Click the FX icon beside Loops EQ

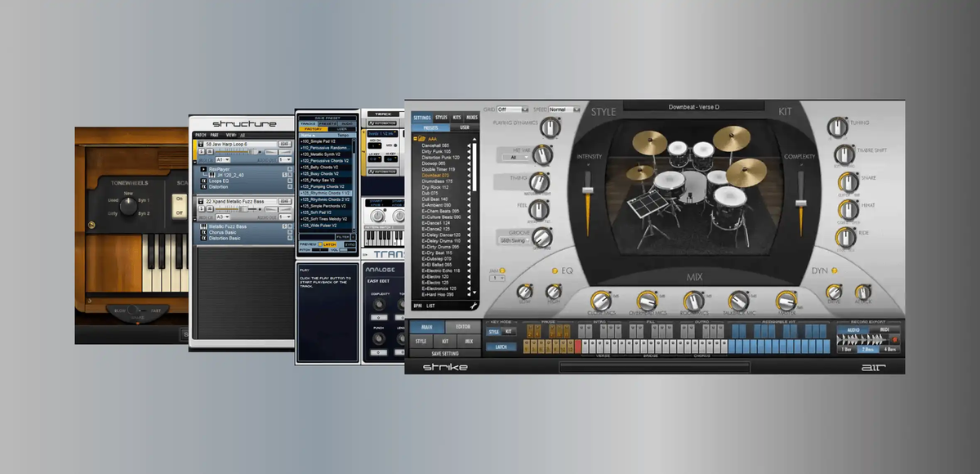(x=203, y=181)
